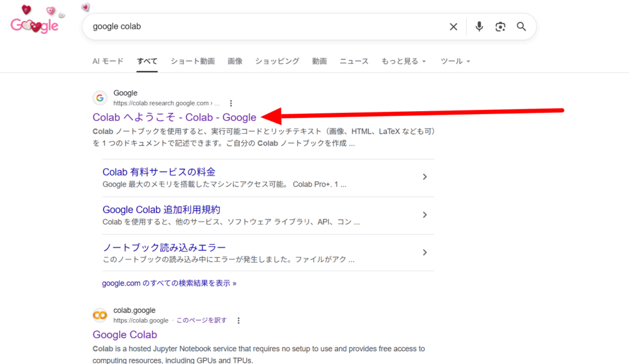Click the magnifying glass search button
This screenshot has width=629, height=364.
[x=522, y=26]
